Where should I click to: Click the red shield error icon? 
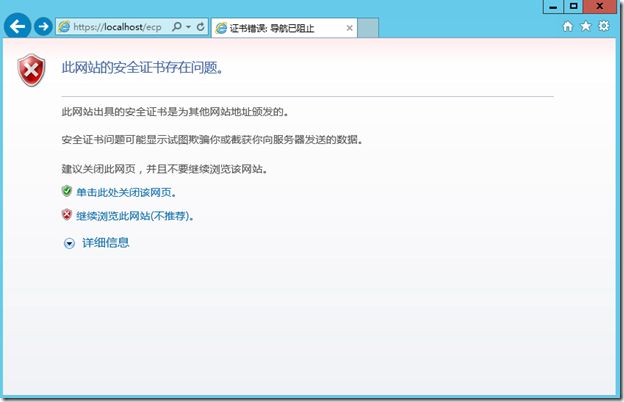point(31,70)
